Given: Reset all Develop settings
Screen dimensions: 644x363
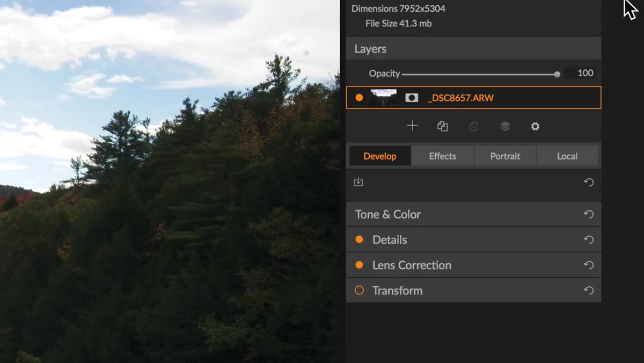Looking at the screenshot, I should (x=589, y=183).
